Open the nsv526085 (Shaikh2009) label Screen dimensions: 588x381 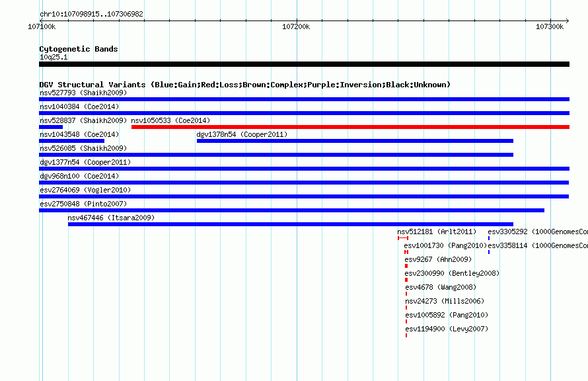pyautogui.click(x=83, y=148)
